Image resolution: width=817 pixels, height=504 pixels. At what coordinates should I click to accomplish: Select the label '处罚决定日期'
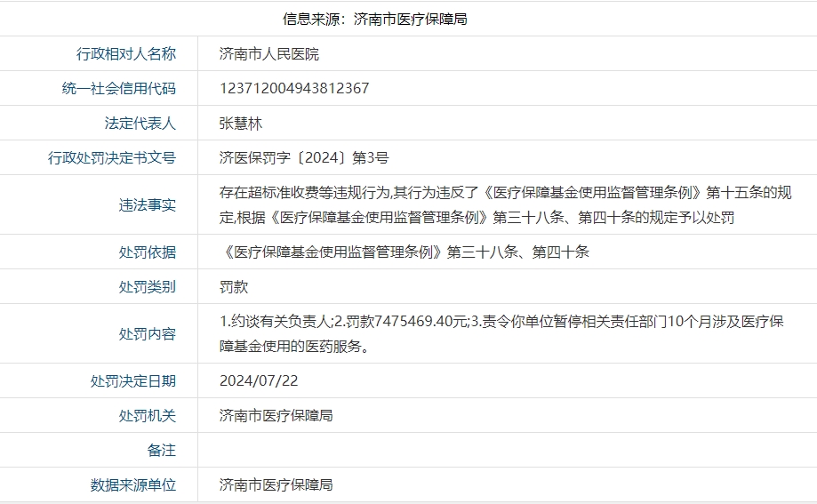(x=133, y=381)
